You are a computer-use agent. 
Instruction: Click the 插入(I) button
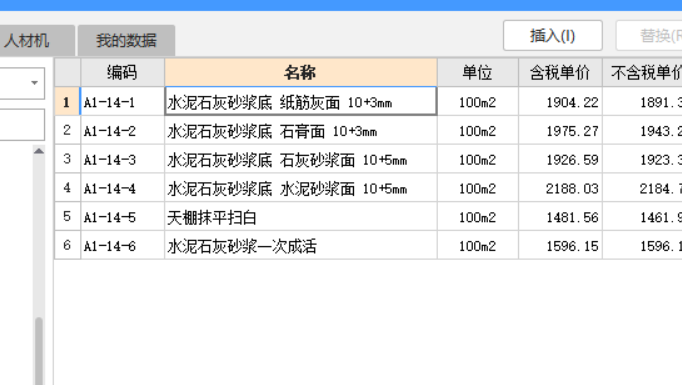552,36
